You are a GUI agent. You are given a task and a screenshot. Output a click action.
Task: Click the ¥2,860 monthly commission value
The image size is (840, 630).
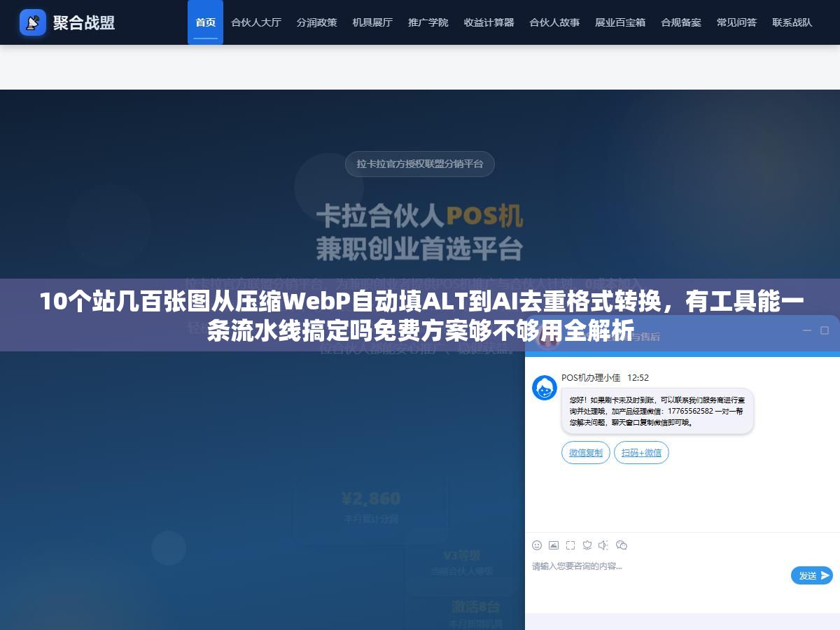pos(371,498)
